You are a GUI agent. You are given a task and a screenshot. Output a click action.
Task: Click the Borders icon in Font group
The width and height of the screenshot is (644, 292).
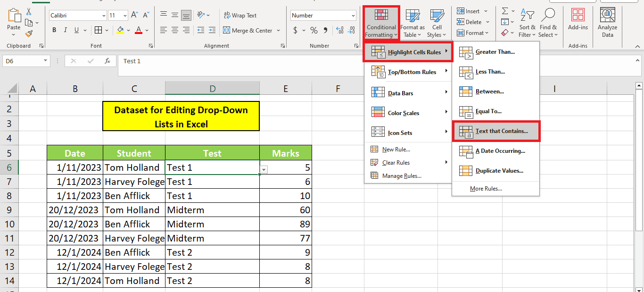(98, 30)
